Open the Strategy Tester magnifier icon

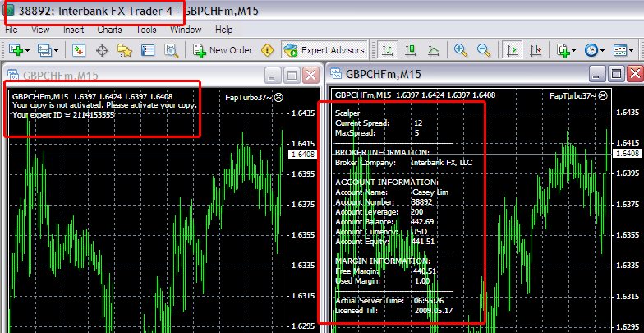(171, 50)
